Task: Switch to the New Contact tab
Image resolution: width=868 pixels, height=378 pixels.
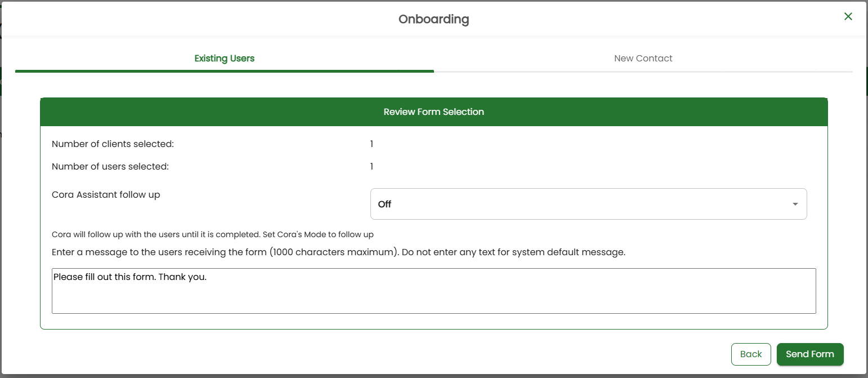Action: [643, 59]
